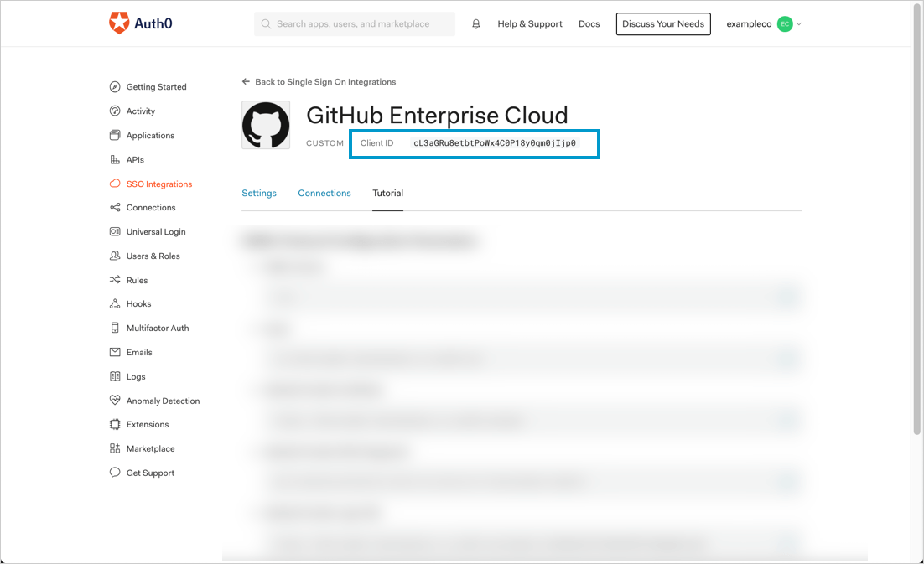Click the search apps, users, marketplace field
Screen dimensions: 924x564
pos(354,24)
